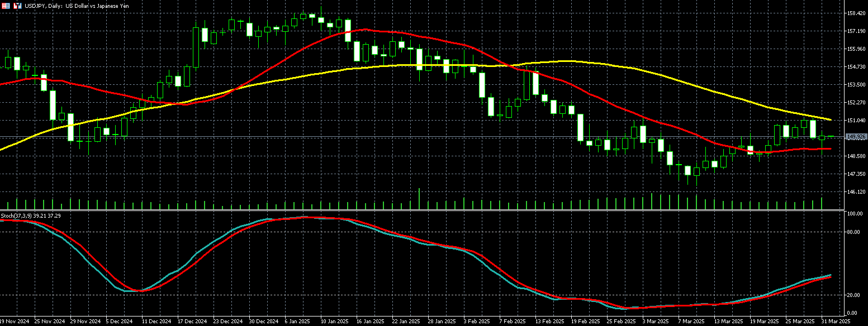Image resolution: width=868 pixels, height=326 pixels.
Task: Click the 151.040 price scale label
Action: [856, 120]
